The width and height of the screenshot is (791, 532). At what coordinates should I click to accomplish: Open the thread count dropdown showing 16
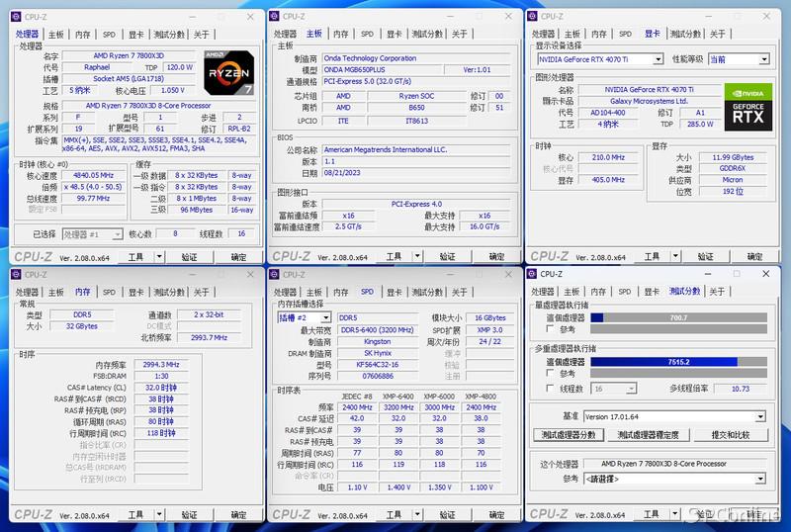614,389
